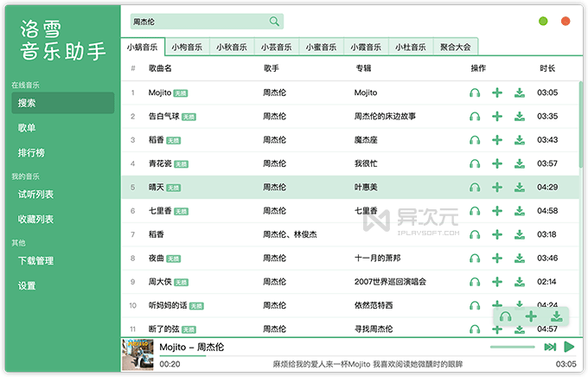Add 告白气球 to list with plus icon

click(497, 116)
